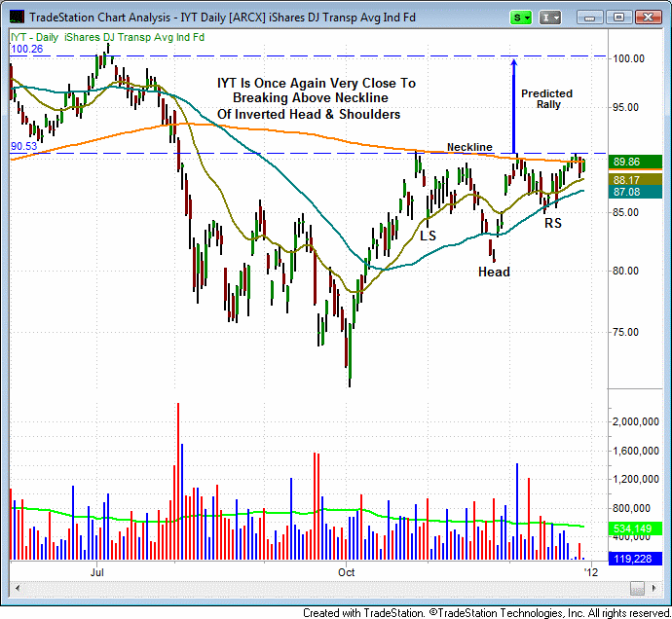This screenshot has height=619, width=672.
Task: Select the Head annotation label
Action: tap(494, 272)
